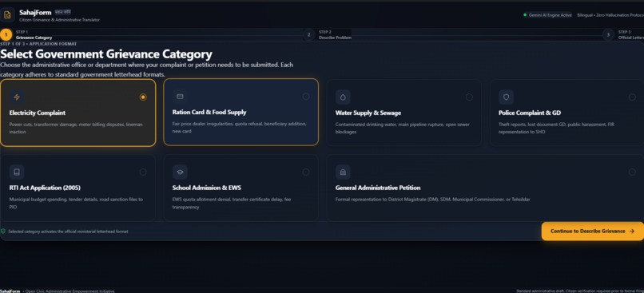Image resolution: width=644 pixels, height=293 pixels.
Task: Click the fair price dealer irregularities description
Action: pyautogui.click(x=239, y=127)
